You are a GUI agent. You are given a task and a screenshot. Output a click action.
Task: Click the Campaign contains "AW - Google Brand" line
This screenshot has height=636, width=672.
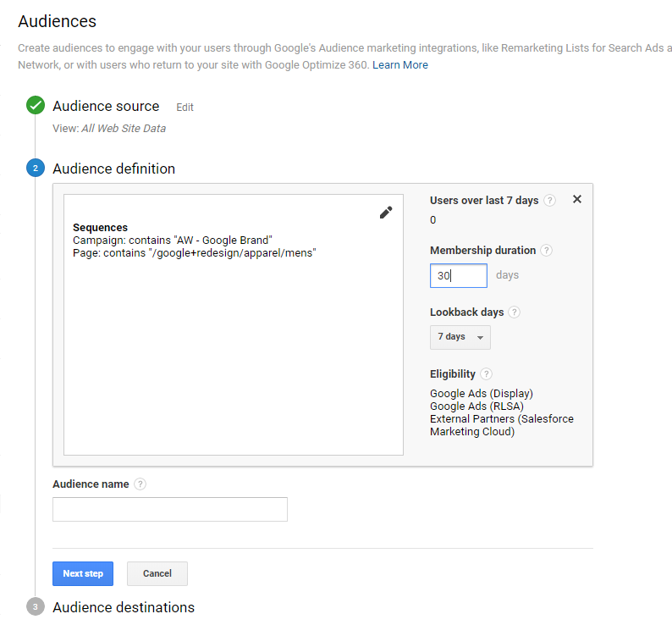click(173, 241)
